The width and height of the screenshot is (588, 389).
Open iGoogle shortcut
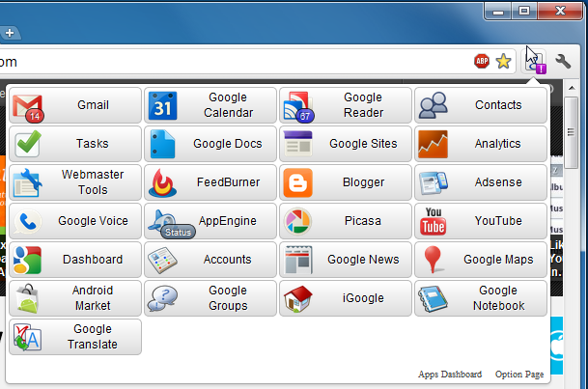[x=346, y=298]
